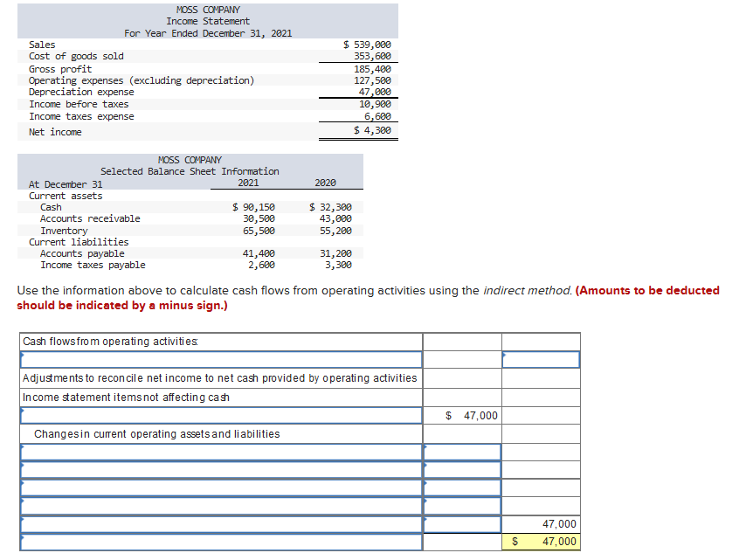The image size is (753, 560).
Task: Select the amount field for the second changes row
Action: (x=462, y=470)
